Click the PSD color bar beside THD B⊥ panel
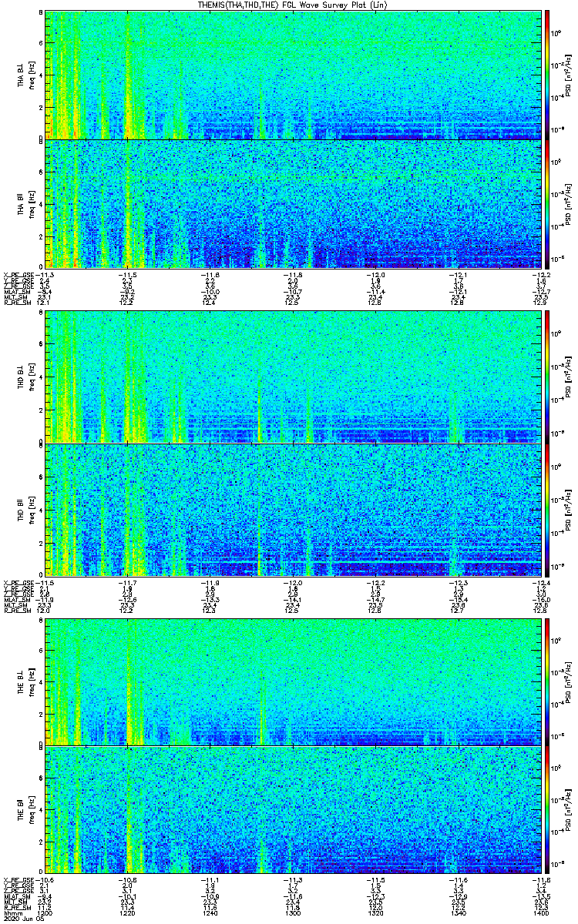This screenshot has width=578, height=924. pos(547,377)
